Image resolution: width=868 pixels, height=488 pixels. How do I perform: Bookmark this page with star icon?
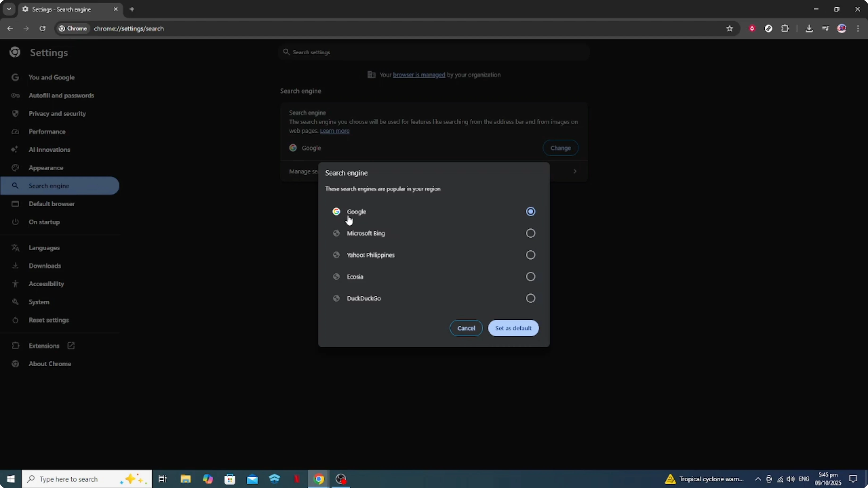[730, 29]
